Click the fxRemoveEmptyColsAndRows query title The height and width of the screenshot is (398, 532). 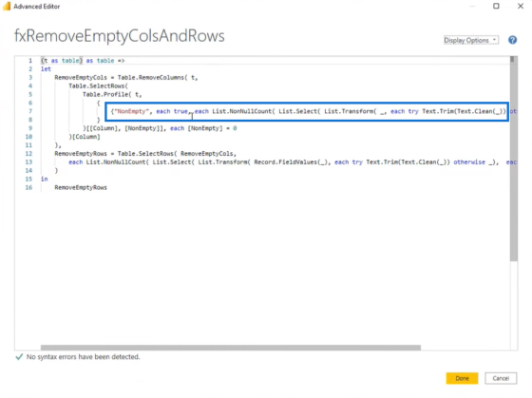coord(120,36)
